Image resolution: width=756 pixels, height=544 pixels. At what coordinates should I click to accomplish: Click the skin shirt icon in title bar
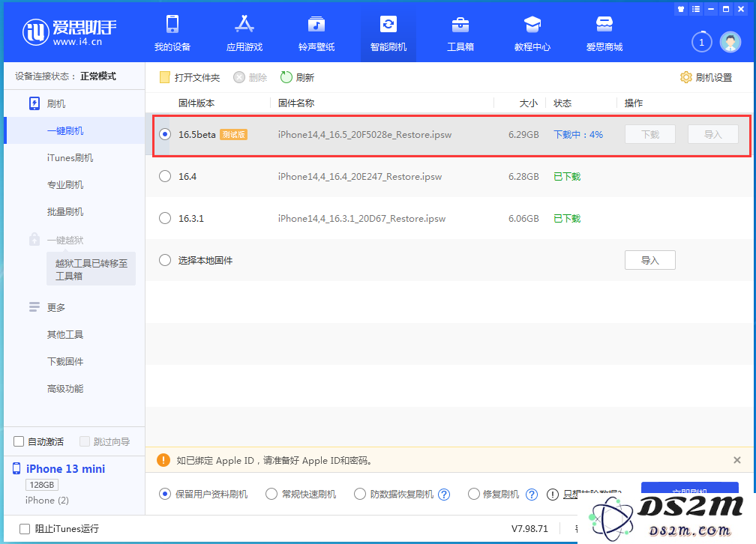(x=681, y=9)
